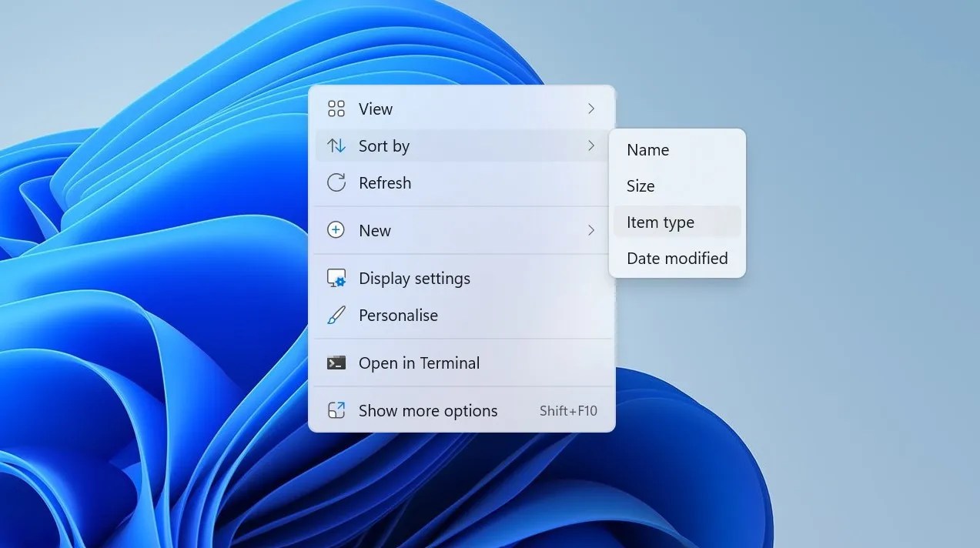Click the Sort by arrows icon
Image resolution: width=980 pixels, height=548 pixels.
(x=336, y=145)
